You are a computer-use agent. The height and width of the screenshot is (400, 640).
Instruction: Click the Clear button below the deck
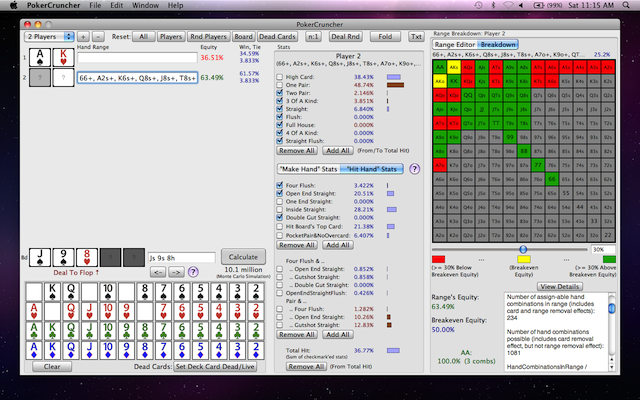(52, 366)
